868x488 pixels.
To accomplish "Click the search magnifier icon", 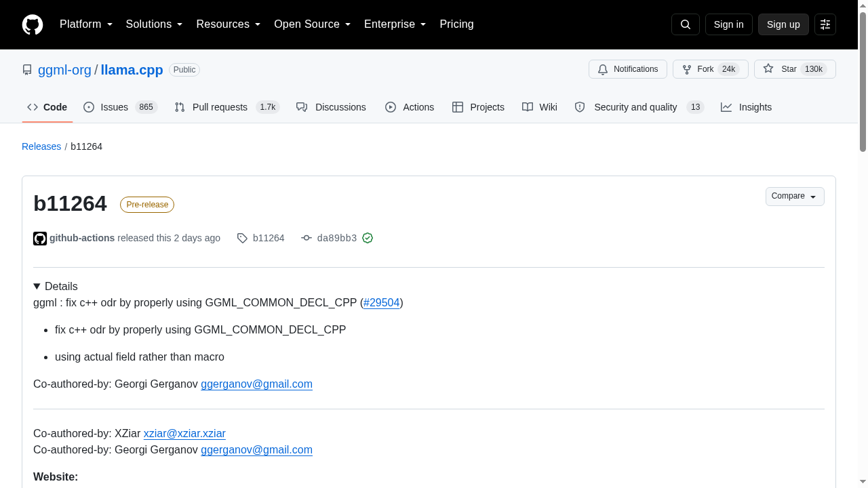I will pos(686,24).
